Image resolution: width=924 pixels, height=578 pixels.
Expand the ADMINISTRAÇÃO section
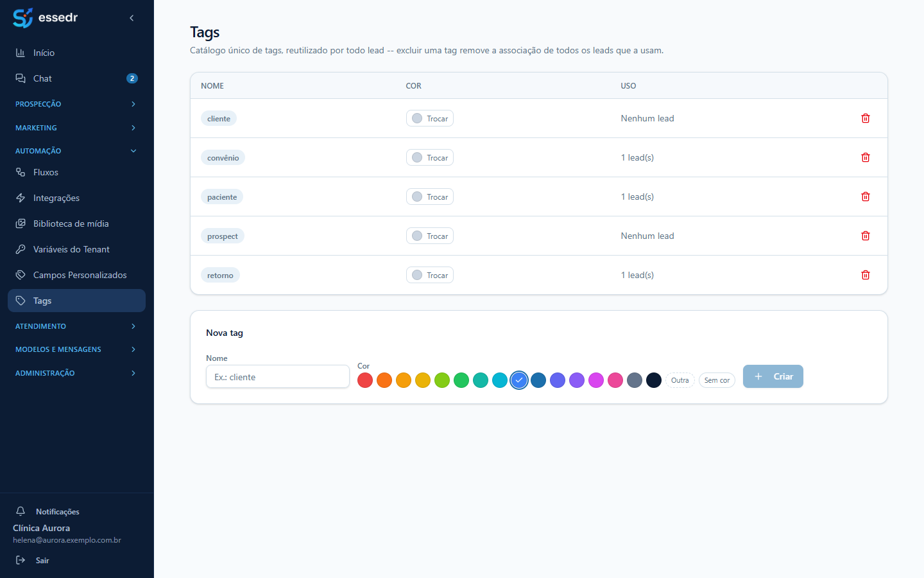click(x=76, y=373)
